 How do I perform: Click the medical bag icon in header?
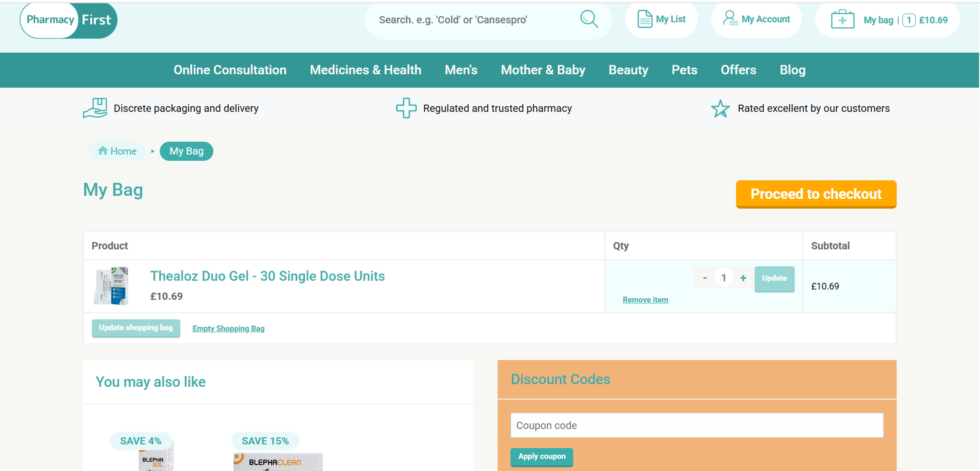(x=842, y=19)
